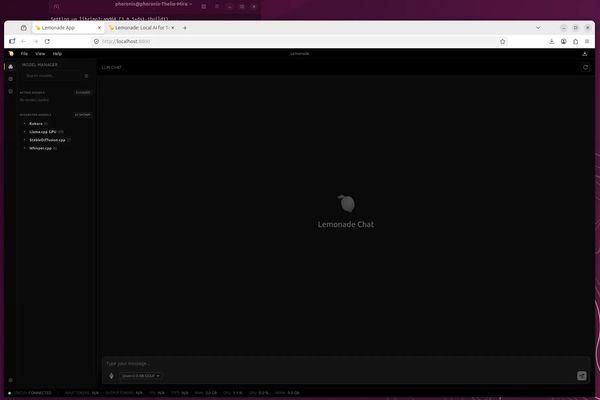Open the browser account profile icon
The width and height of the screenshot is (600, 400).
tap(563, 41)
